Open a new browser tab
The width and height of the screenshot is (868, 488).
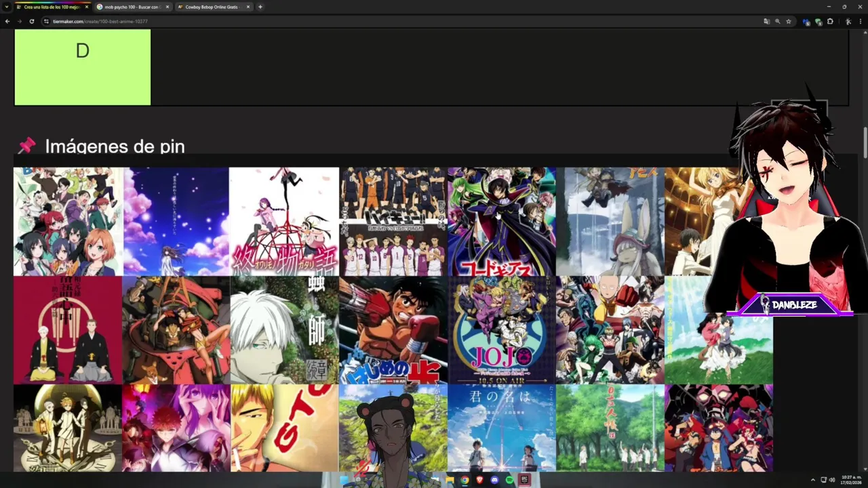(x=260, y=7)
